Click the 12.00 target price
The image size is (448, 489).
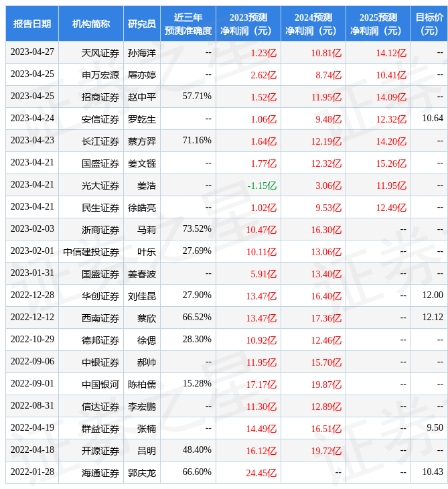tap(433, 295)
